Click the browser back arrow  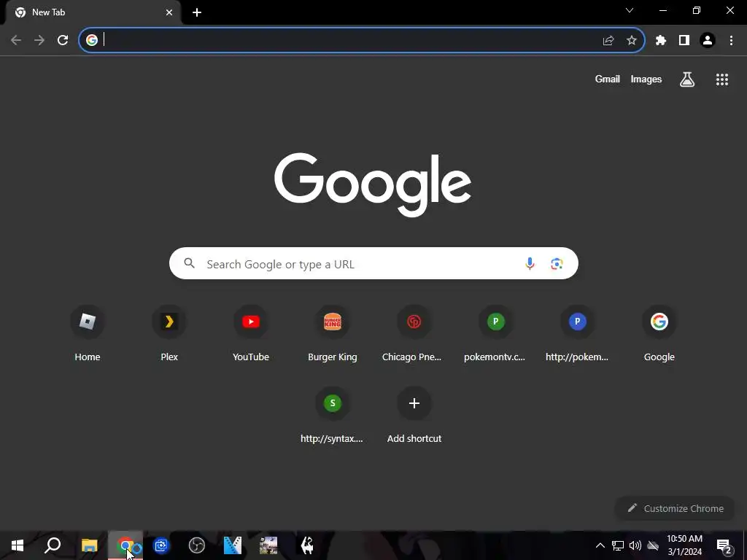[x=16, y=41]
